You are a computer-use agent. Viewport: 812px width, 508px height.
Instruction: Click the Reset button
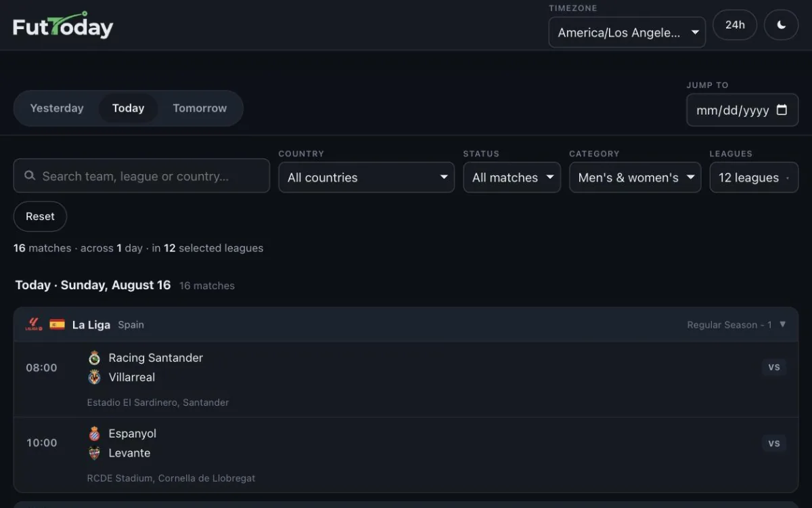40,217
